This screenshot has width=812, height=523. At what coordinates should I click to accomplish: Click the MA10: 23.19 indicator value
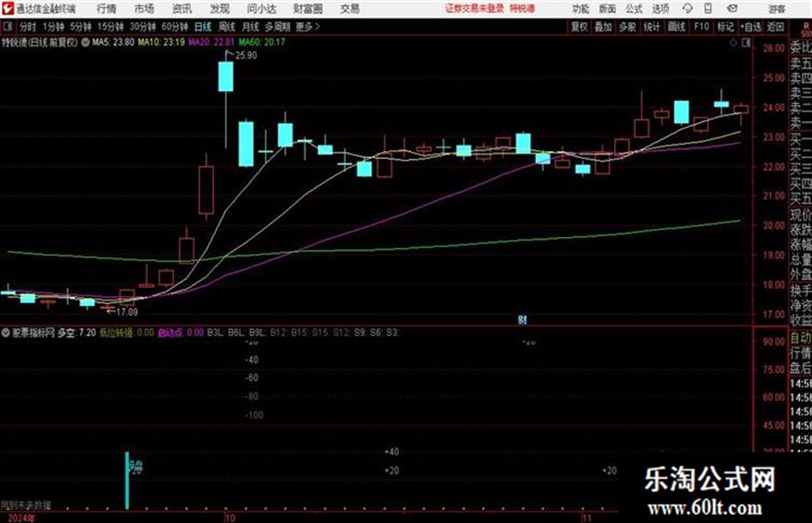click(161, 42)
